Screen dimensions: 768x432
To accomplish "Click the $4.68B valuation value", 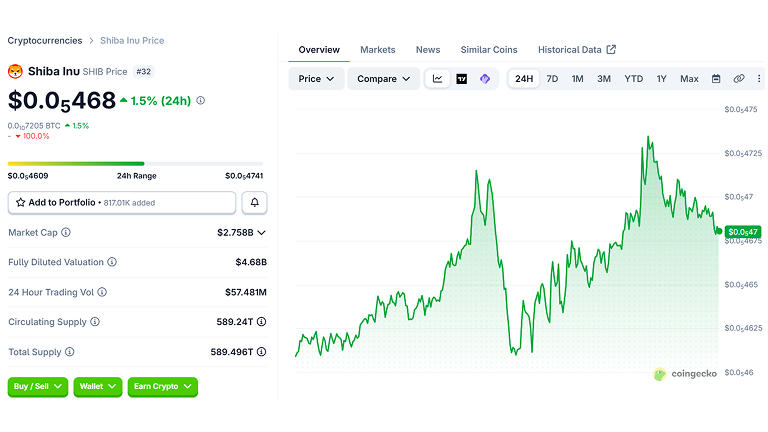I will [x=251, y=262].
